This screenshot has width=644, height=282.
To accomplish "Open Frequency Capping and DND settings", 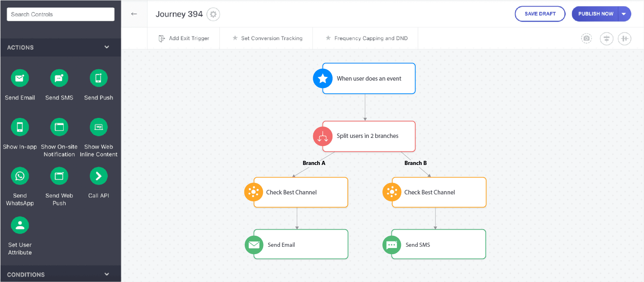I will [366, 38].
